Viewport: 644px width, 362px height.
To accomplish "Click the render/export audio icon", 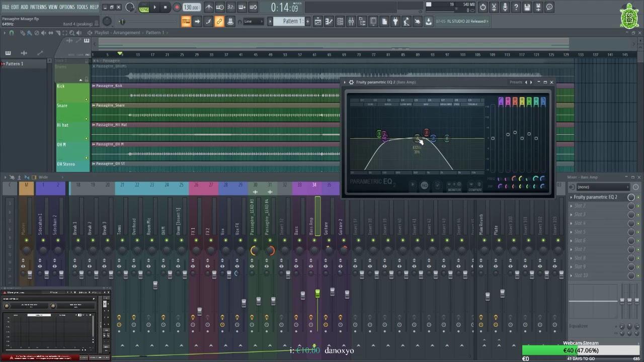I will coord(538,7).
